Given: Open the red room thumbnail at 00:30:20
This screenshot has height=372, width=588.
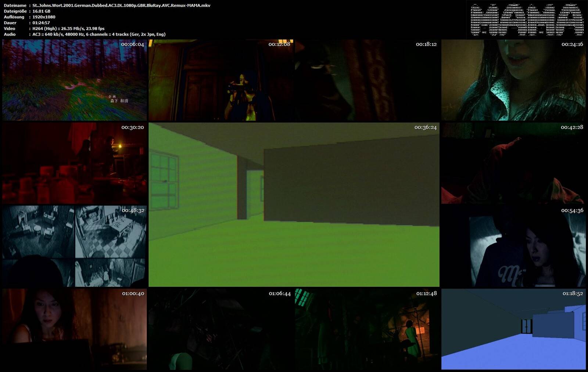Looking at the screenshot, I should (x=75, y=163).
